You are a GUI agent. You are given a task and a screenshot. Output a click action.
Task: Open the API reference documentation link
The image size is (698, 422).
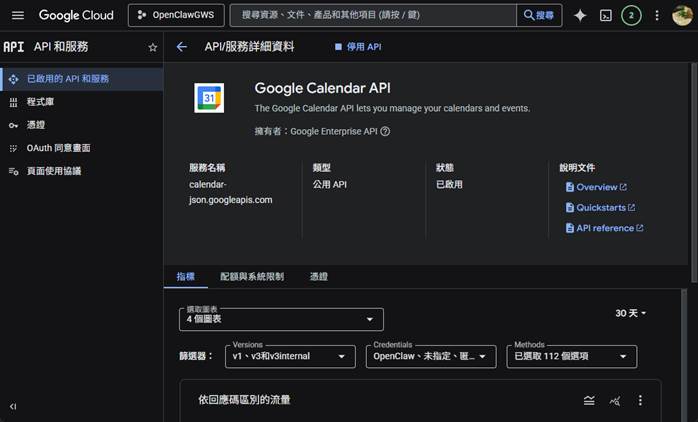tap(604, 228)
